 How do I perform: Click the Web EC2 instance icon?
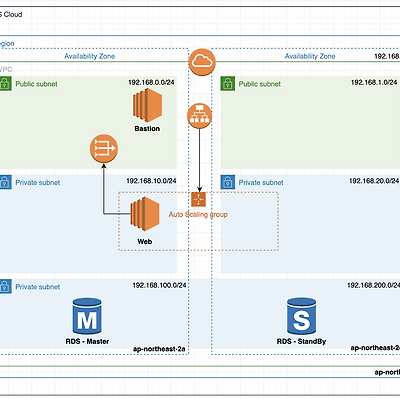pos(145,214)
